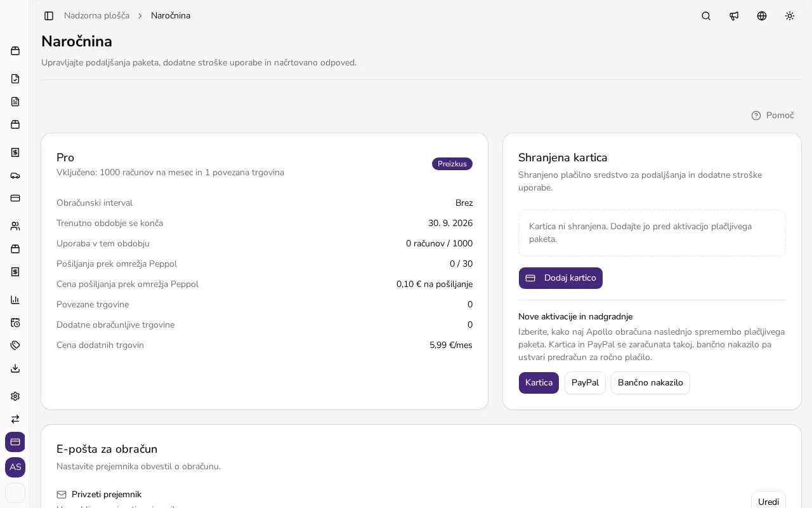Open the search magnifier icon
812x508 pixels.
706,16
